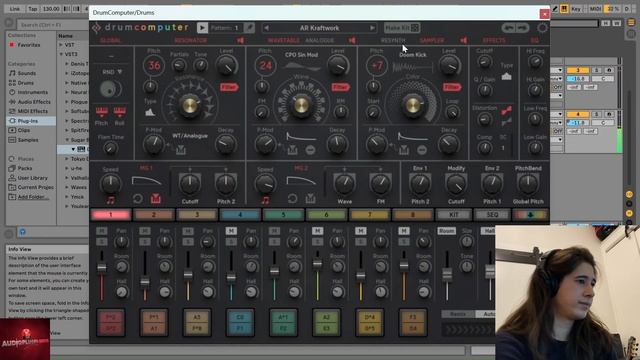
Task: Click the Wavetable envelope minus icon
Action: click(310, 150)
